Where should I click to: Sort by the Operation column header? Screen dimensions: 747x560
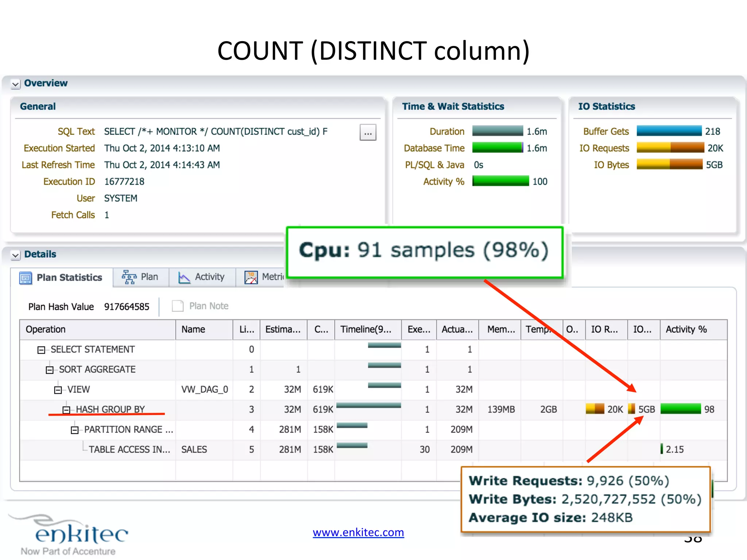[98, 330]
